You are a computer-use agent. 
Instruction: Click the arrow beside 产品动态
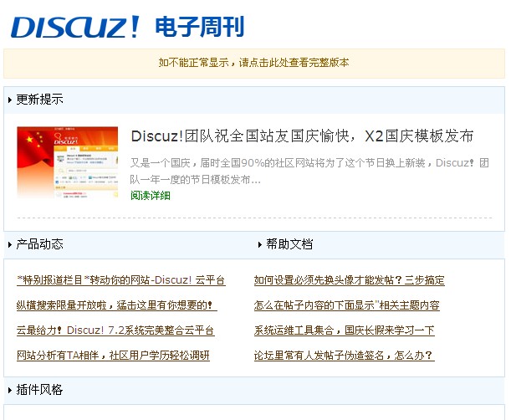click(10, 244)
